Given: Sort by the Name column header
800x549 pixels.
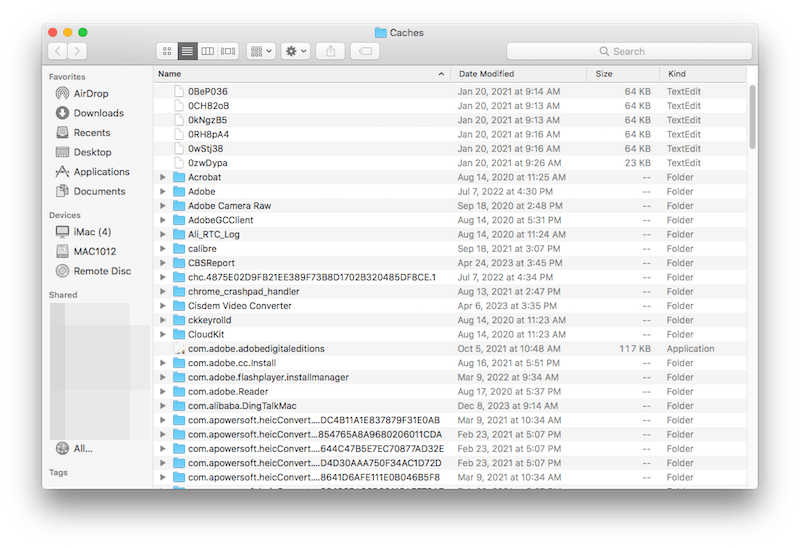Looking at the screenshot, I should coord(301,74).
